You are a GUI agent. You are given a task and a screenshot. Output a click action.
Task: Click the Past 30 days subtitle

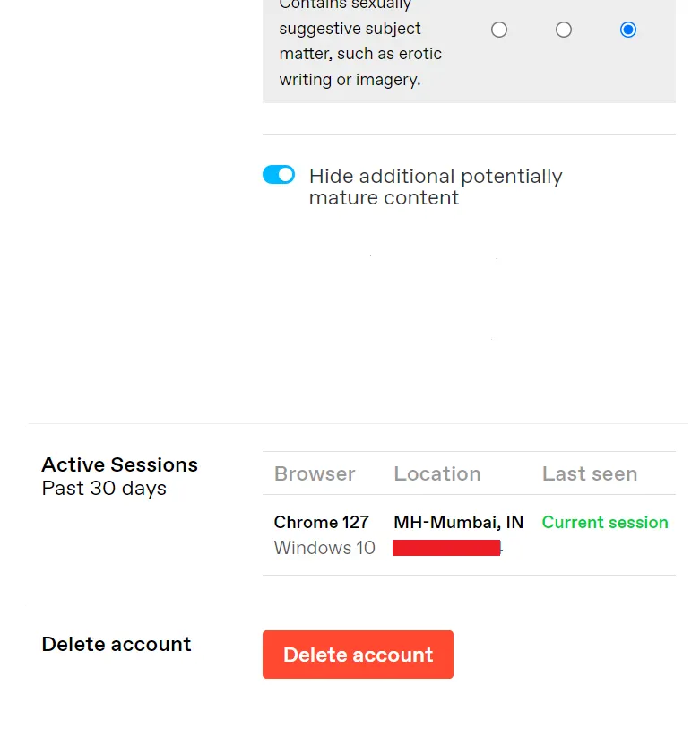[104, 489]
